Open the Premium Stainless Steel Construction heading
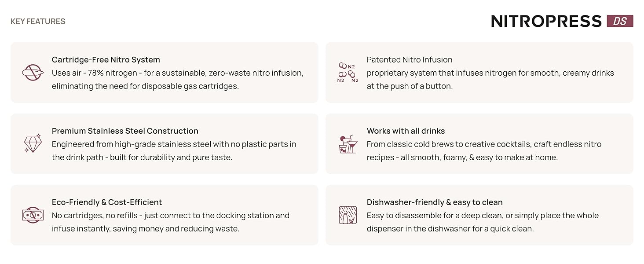 pos(125,131)
